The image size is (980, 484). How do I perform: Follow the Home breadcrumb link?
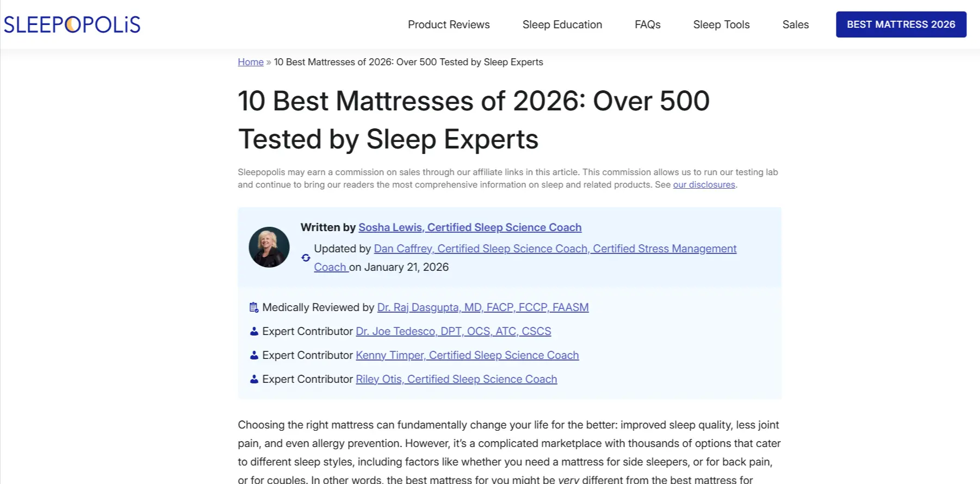click(251, 62)
